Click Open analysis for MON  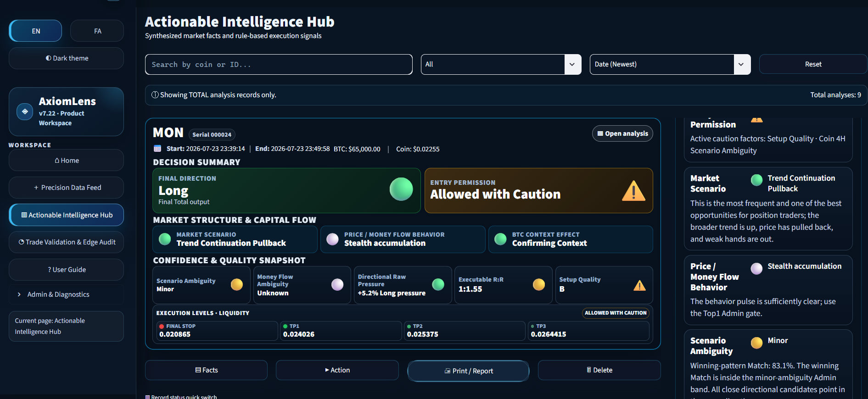(x=622, y=133)
